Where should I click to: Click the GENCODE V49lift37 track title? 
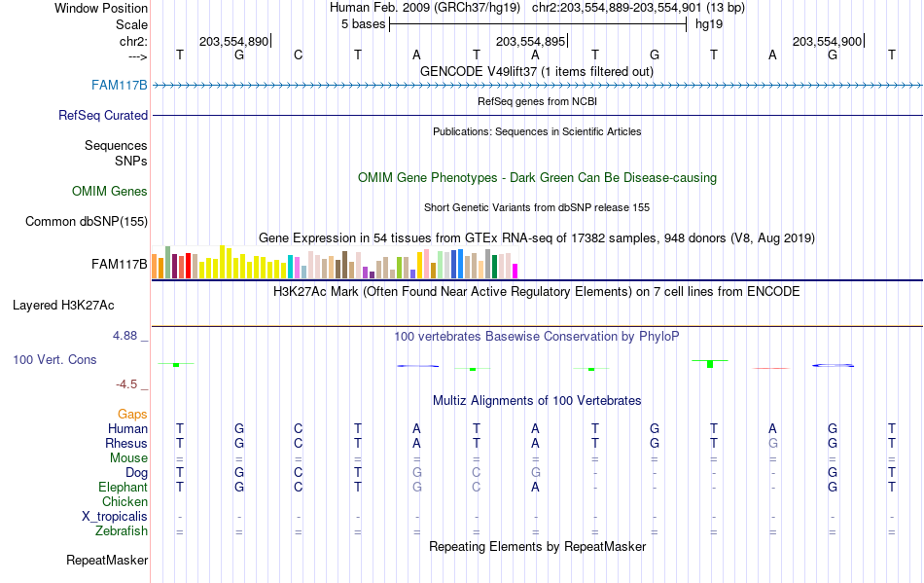tap(537, 72)
